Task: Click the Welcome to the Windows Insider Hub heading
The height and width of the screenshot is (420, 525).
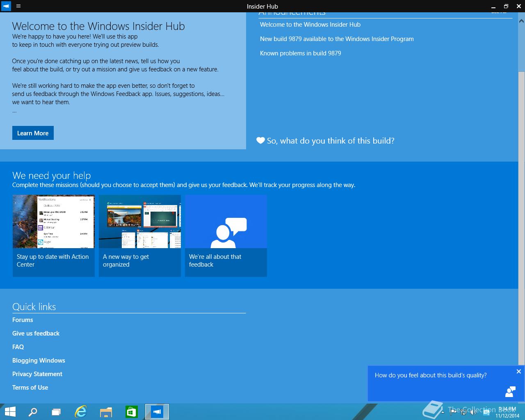Action: pos(98,26)
